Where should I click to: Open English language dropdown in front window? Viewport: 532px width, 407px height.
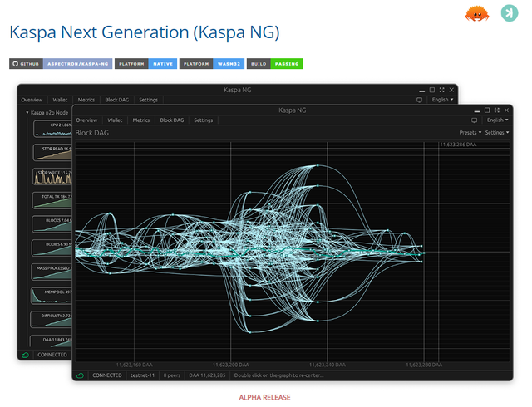pos(498,120)
